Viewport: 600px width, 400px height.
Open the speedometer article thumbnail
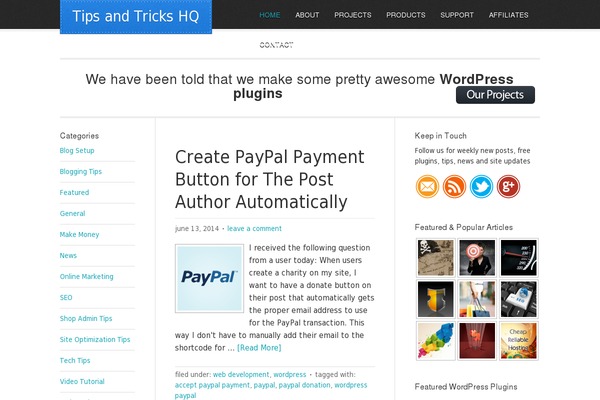point(519,258)
